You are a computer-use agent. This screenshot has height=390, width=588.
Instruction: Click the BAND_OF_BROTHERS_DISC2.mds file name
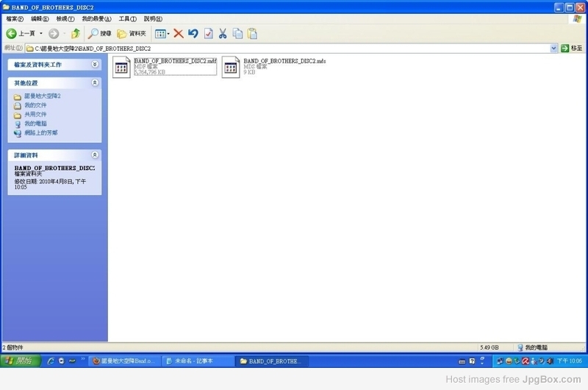[x=284, y=61]
